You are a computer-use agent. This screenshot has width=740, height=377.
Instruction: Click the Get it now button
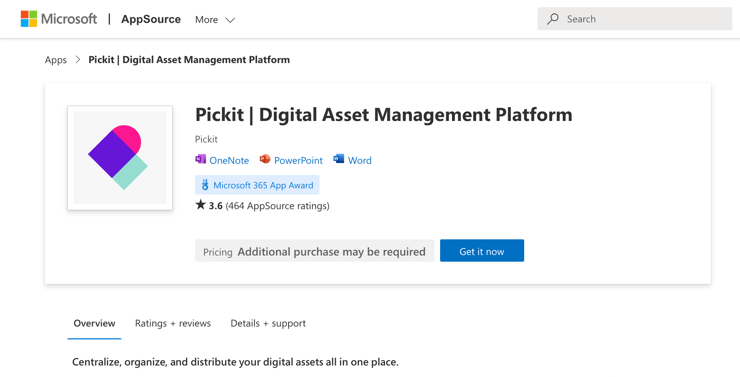tap(482, 251)
